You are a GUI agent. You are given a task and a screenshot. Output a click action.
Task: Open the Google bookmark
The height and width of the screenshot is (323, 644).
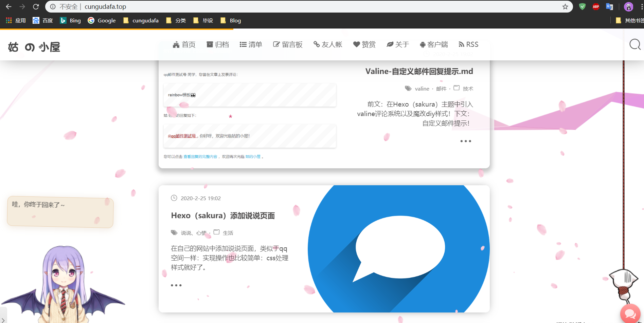[x=102, y=20]
